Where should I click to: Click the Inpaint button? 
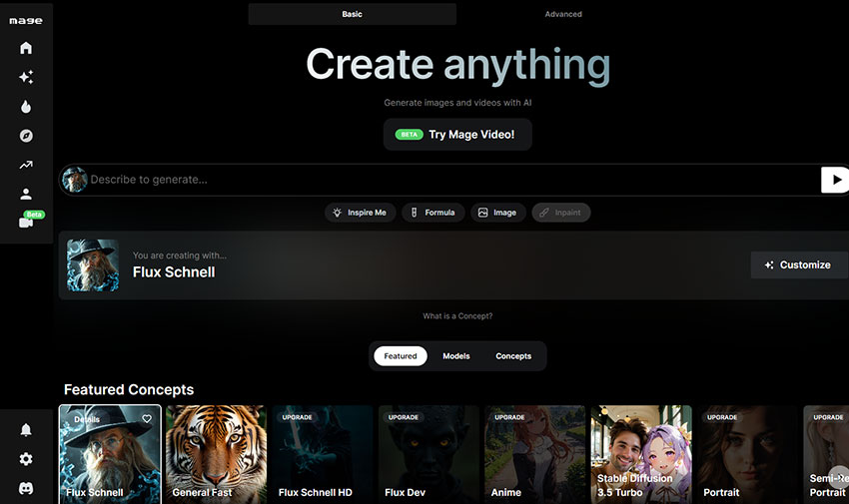tap(561, 213)
